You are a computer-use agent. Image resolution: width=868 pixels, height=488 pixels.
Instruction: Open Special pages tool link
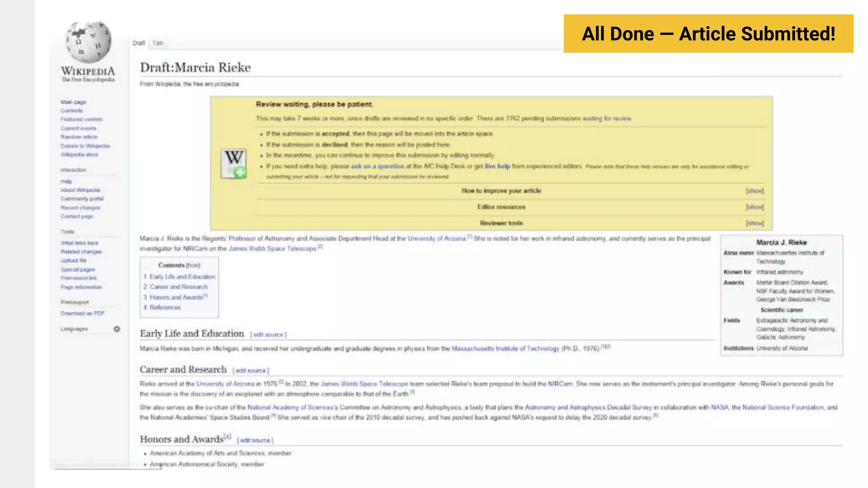pos(78,269)
